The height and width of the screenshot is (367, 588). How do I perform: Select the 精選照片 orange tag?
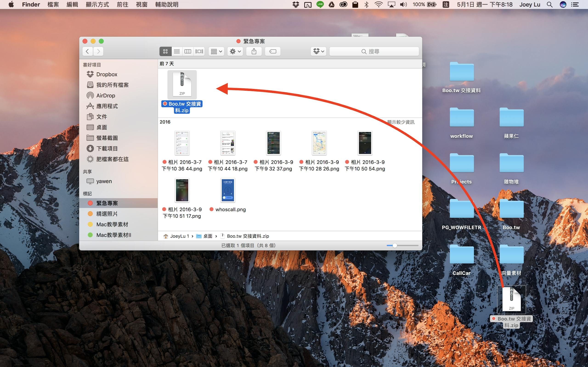(107, 214)
